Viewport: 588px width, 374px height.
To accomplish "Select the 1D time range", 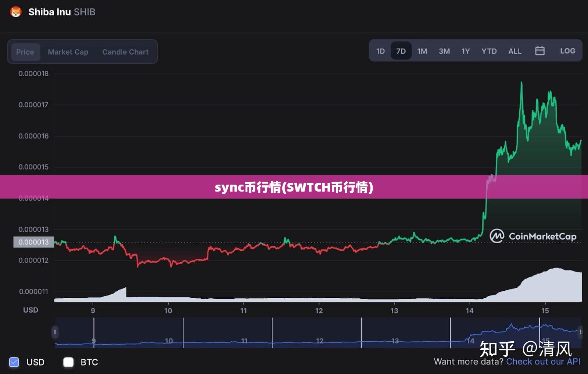I will 380,51.
